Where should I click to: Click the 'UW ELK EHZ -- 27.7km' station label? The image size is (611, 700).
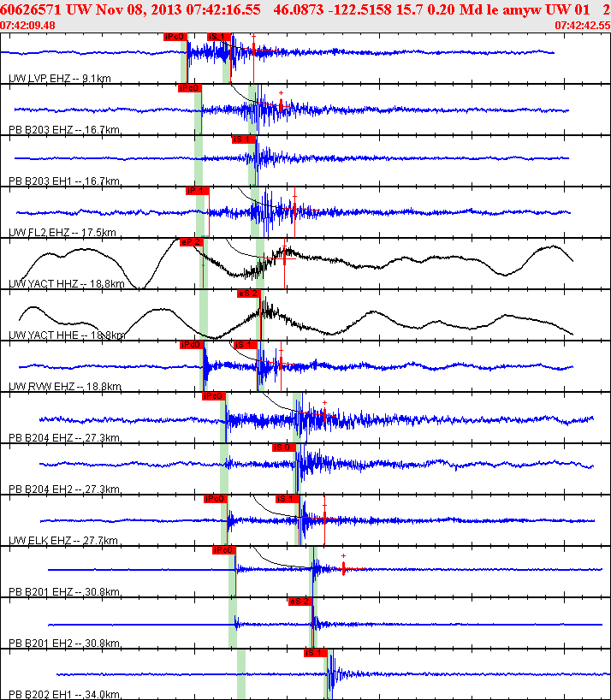click(x=63, y=541)
